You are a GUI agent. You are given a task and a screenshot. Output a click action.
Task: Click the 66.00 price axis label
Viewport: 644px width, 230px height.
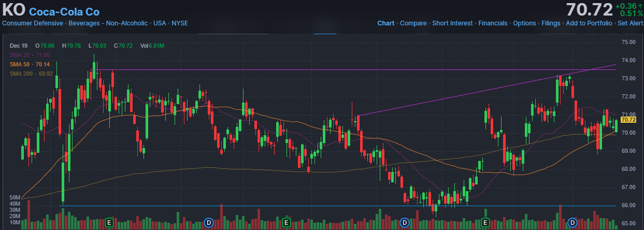[x=628, y=205]
